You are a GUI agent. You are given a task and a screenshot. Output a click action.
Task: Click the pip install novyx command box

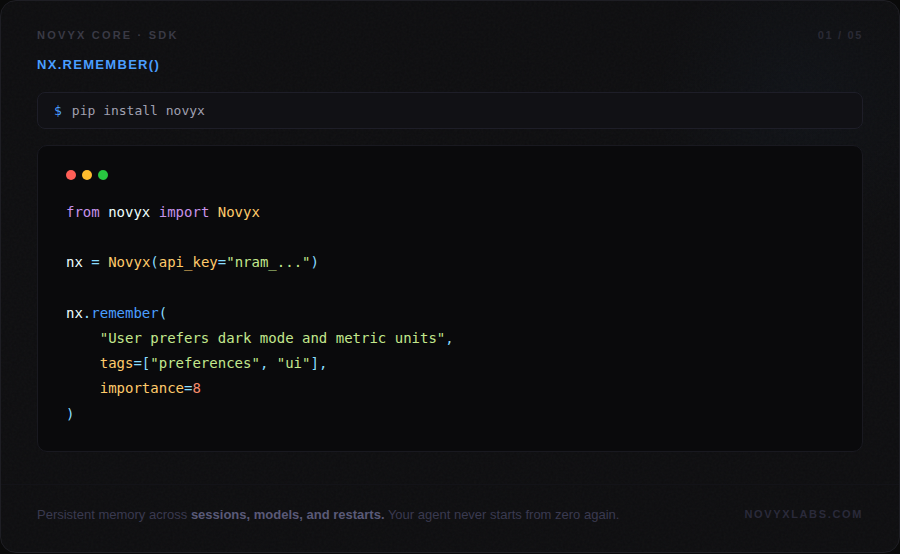[x=449, y=111]
